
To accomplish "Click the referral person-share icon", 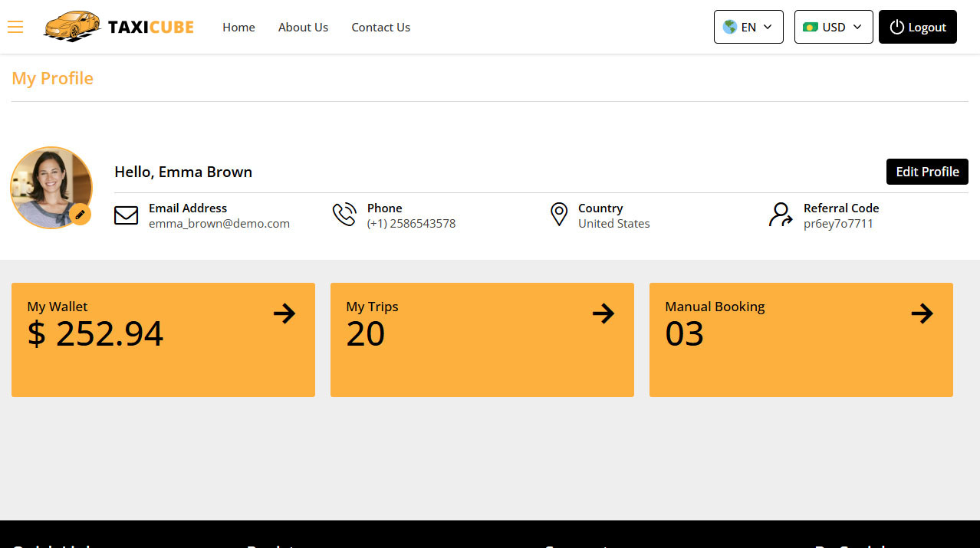I will [781, 215].
